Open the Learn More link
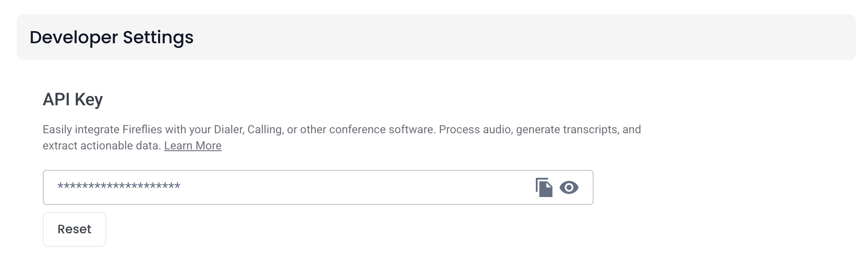 coord(193,145)
